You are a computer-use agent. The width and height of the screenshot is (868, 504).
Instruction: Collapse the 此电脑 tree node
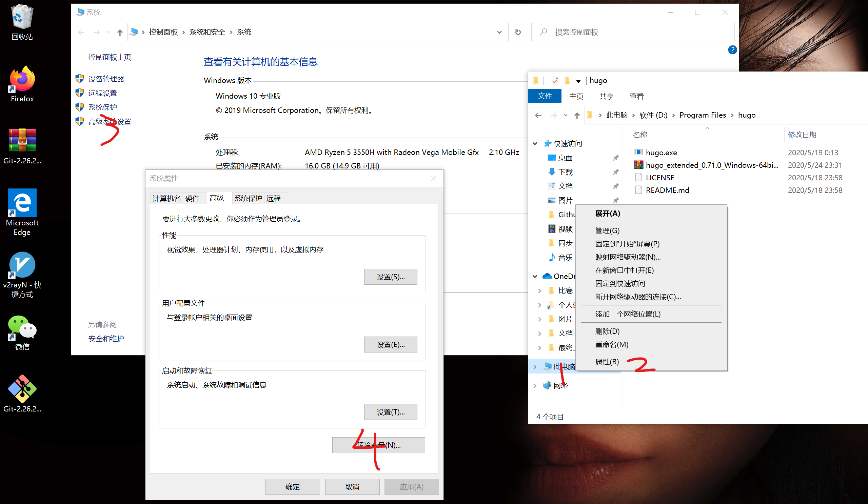click(x=535, y=366)
